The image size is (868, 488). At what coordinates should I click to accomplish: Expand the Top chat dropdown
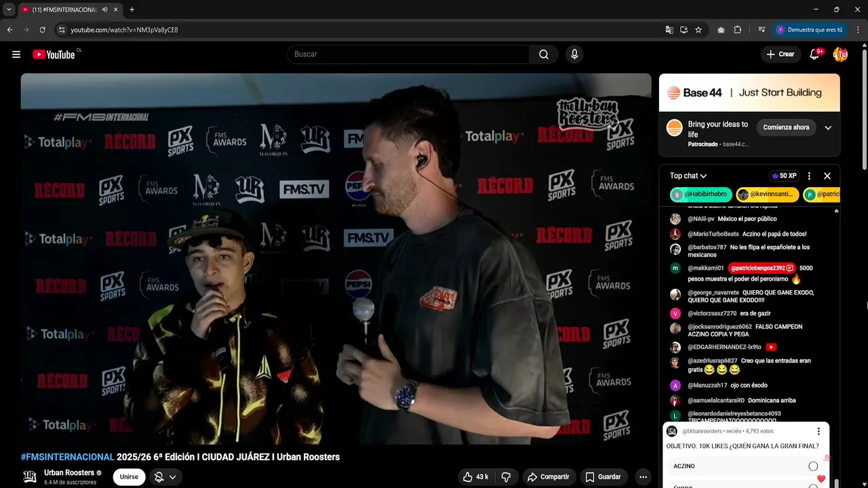click(688, 176)
